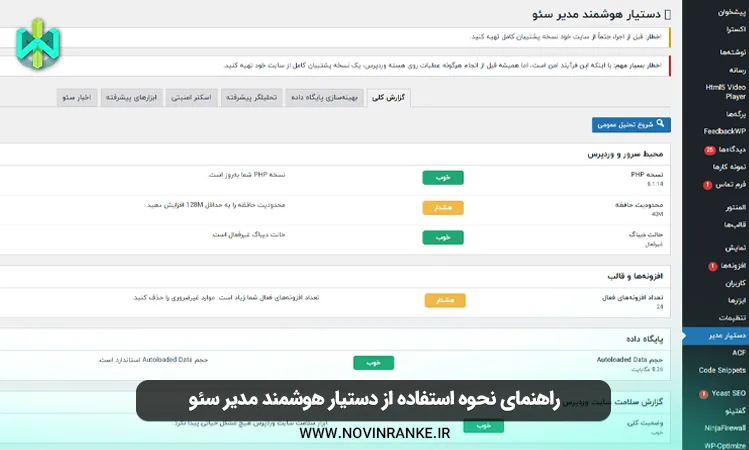749x450 pixels.
Task: Click the 25 comments count badge
Action: tap(709, 150)
